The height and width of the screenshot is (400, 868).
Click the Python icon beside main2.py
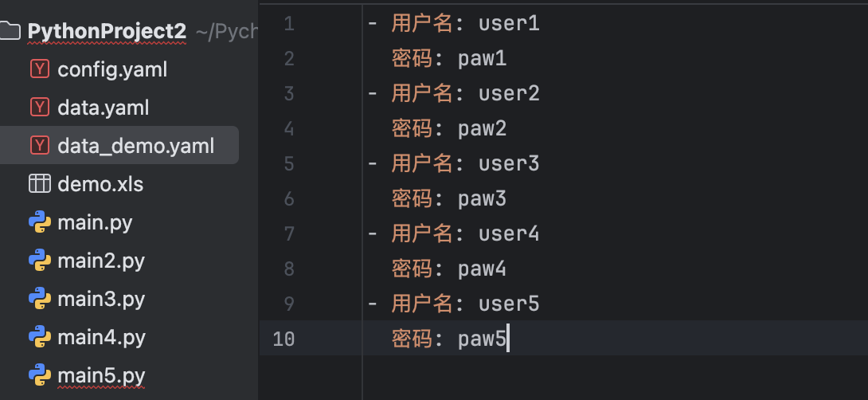(39, 261)
